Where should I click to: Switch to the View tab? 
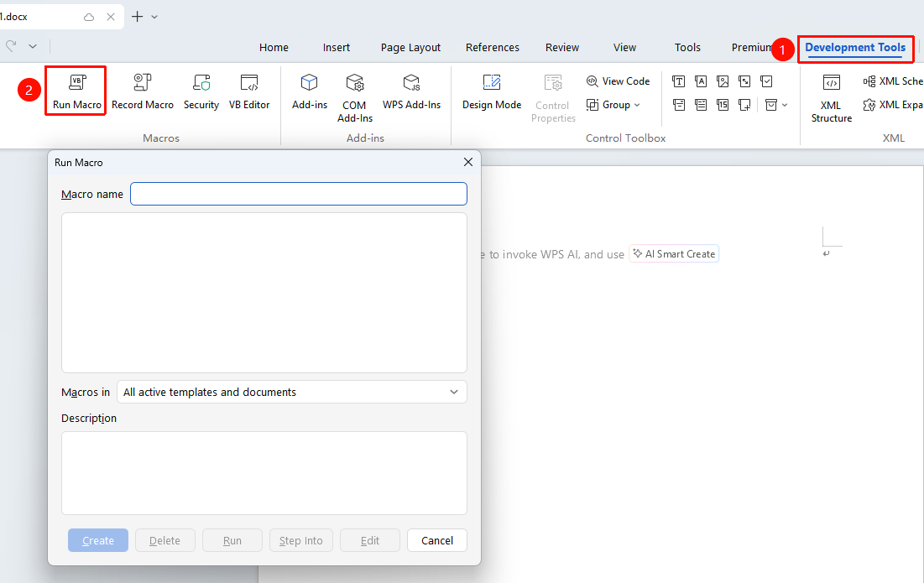click(x=624, y=48)
